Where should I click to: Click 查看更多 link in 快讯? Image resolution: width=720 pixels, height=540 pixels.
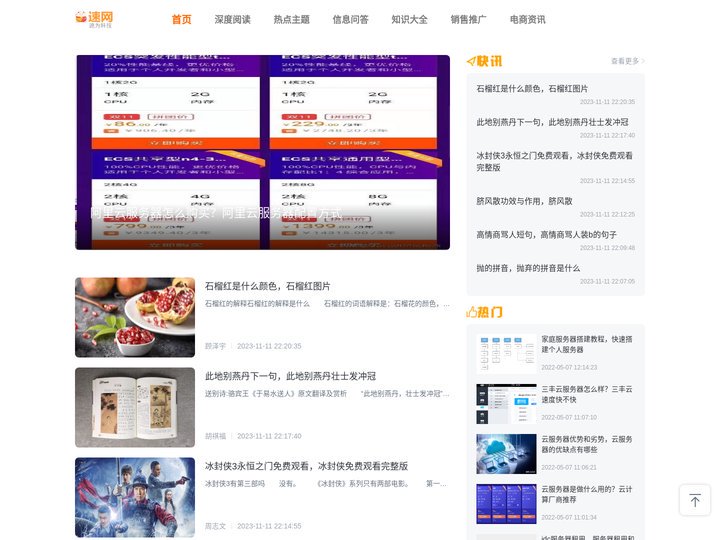tap(628, 61)
